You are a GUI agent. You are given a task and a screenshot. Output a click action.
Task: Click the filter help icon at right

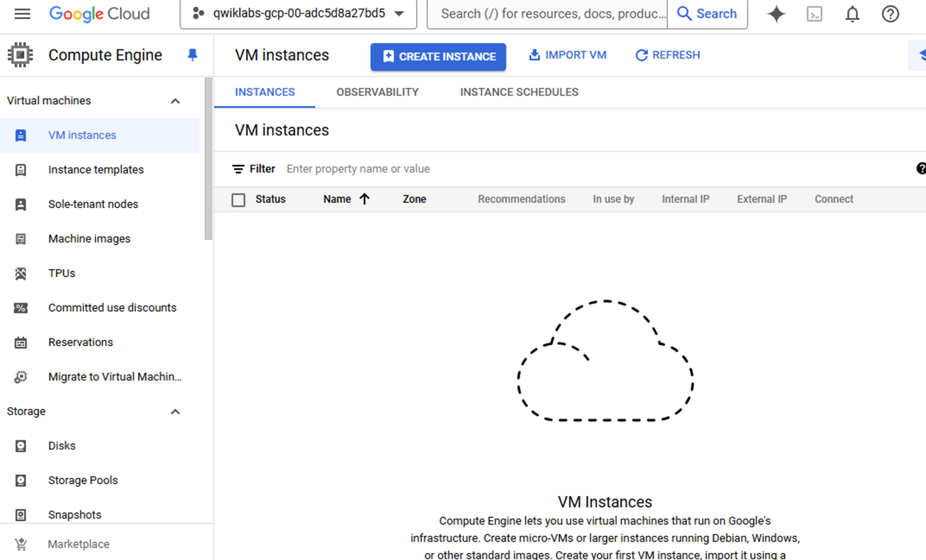click(921, 168)
